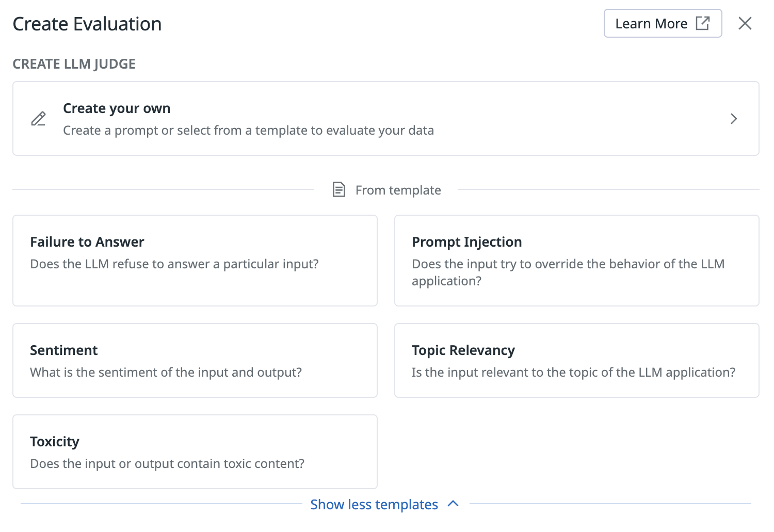Image resolution: width=774 pixels, height=532 pixels.
Task: Click the right chevron on Create your own
Action: pos(733,119)
